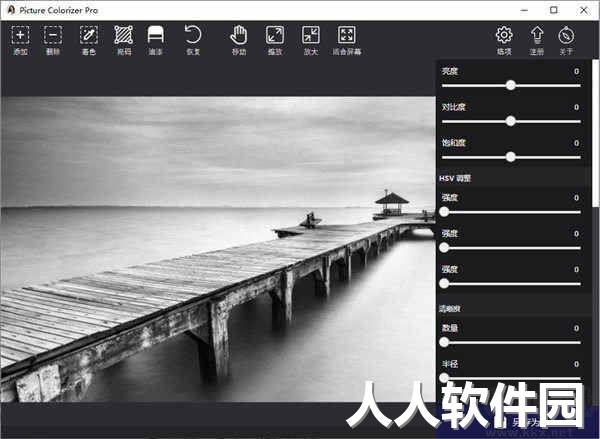Viewport: 600px width, 439px height.
Task: Pick the 油漆 paint tool
Action: pos(155,40)
